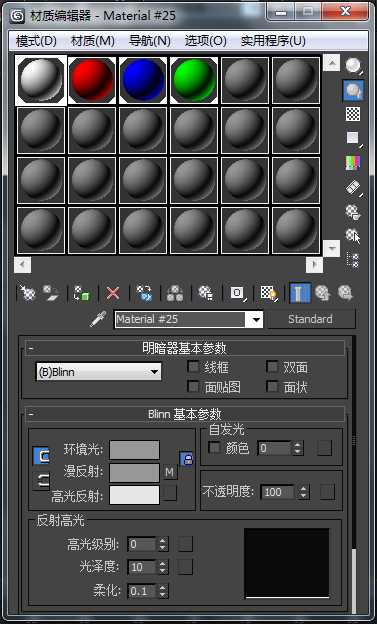Toggle the lower diffuse-specular link button
Image resolution: width=377 pixels, height=624 pixels.
click(x=41, y=481)
